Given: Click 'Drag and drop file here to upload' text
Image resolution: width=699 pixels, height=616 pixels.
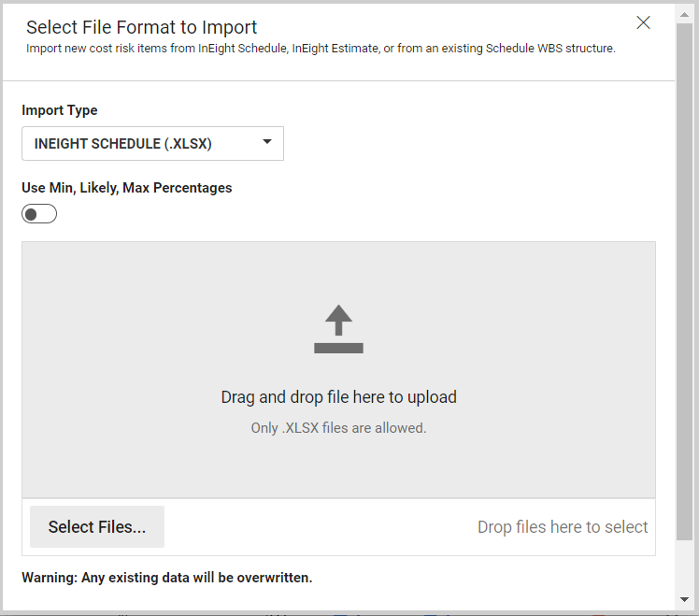Looking at the screenshot, I should coord(338,397).
